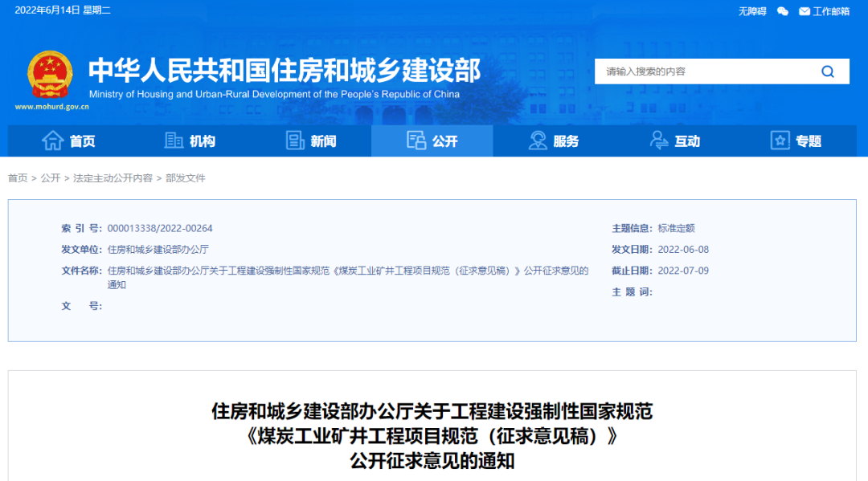Open the 无障碍 accessibility link

[x=752, y=11]
